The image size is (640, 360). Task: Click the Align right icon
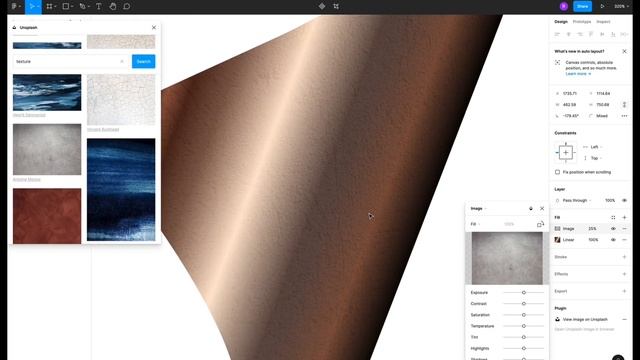(x=580, y=35)
